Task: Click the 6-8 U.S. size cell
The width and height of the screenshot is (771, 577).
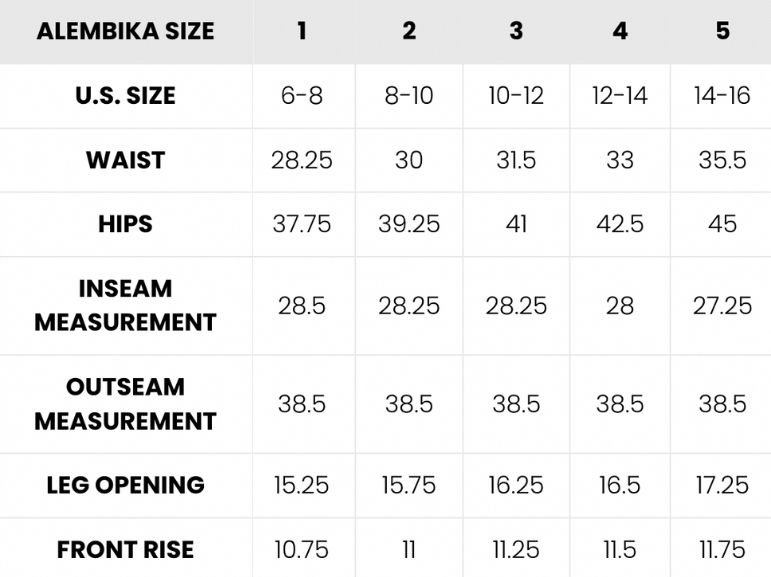Action: pos(302,96)
